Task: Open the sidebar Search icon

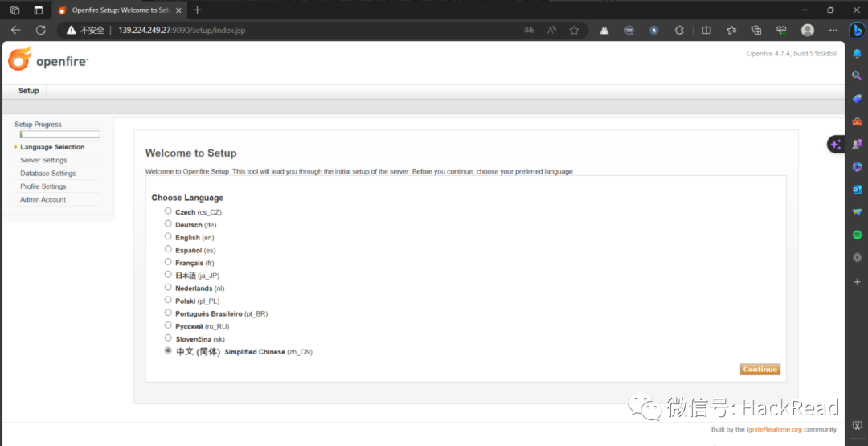Action: point(857,76)
